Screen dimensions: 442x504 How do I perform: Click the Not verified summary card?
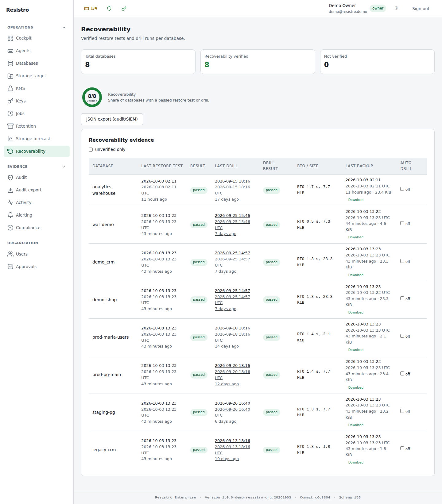click(377, 62)
